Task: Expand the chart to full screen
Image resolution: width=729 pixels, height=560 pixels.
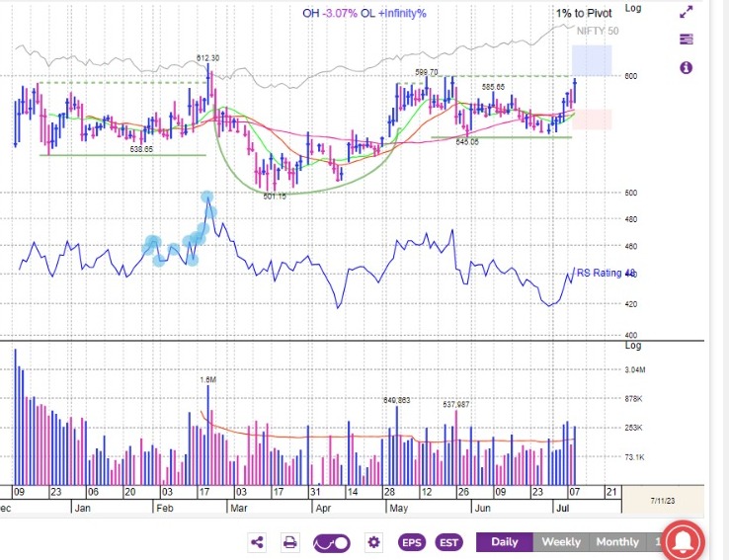Action: [687, 12]
